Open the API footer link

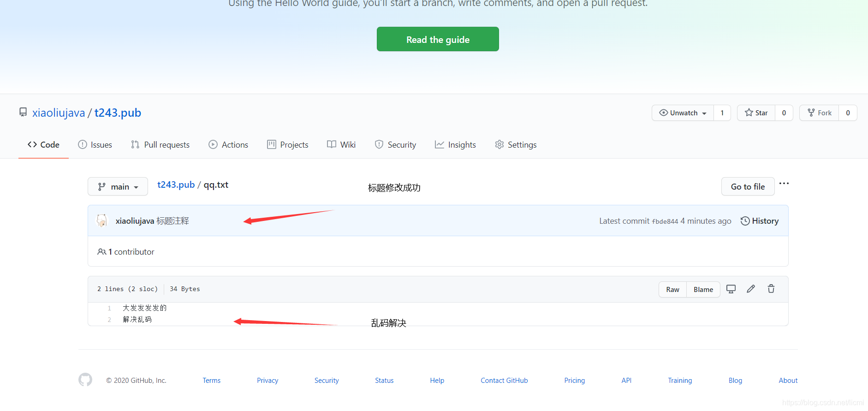pyautogui.click(x=626, y=380)
